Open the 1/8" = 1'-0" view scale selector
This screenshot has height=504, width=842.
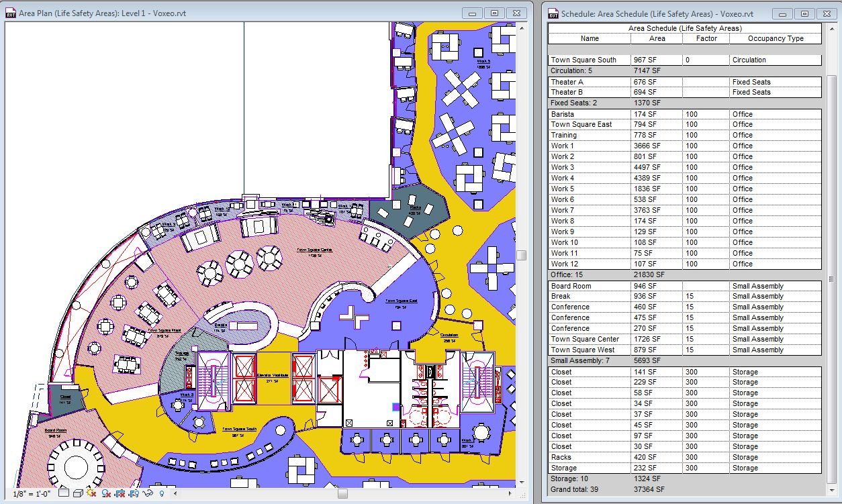tap(32, 494)
